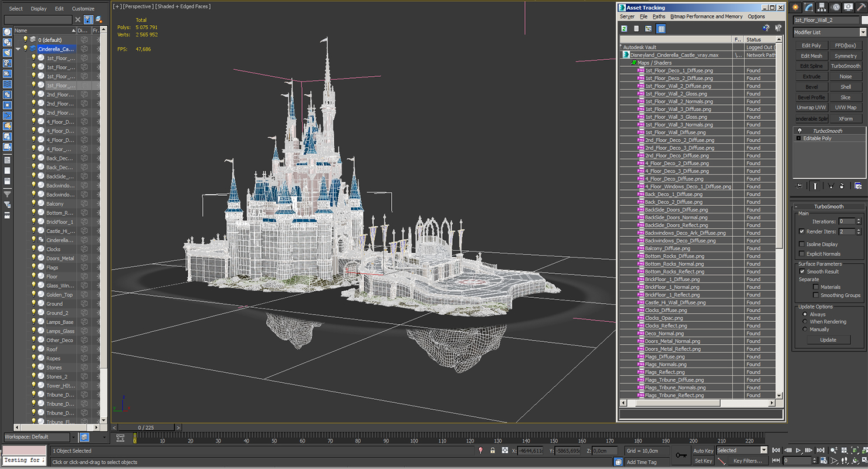Screen dimensions: 868x469
Task: Toggle cameras display filter in scene explorer
Action: pyautogui.click(x=7, y=63)
